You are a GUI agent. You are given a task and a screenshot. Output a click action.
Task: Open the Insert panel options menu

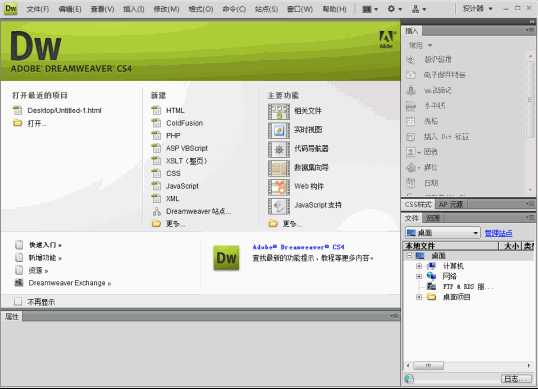point(530,31)
